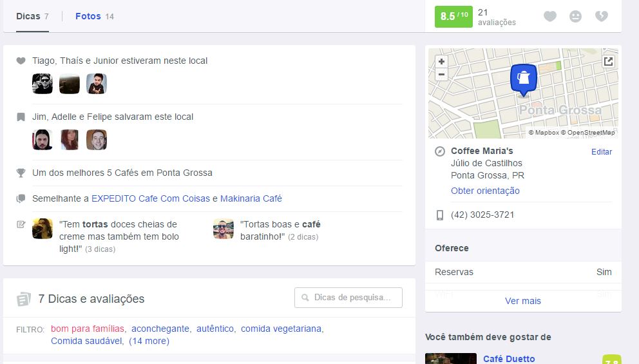Click the Tortas boas e café baratinho quote
639x364 pixels.
(280, 230)
